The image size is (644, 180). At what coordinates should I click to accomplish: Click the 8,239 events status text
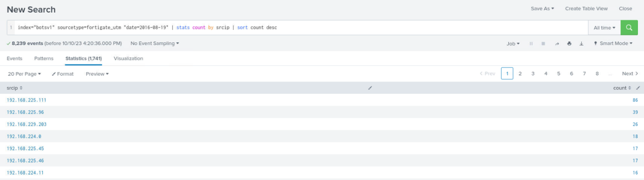coord(64,43)
